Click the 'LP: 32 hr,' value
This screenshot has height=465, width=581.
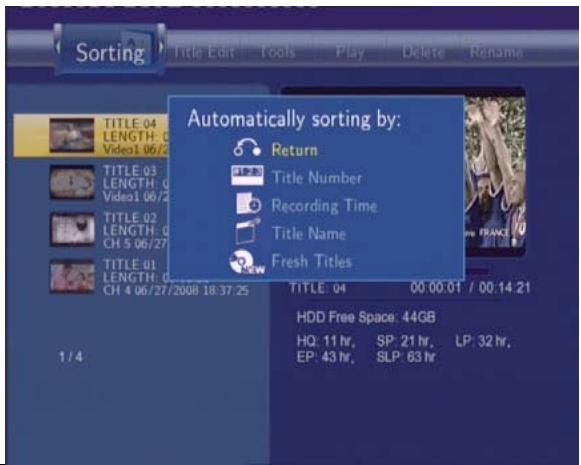[x=483, y=341]
